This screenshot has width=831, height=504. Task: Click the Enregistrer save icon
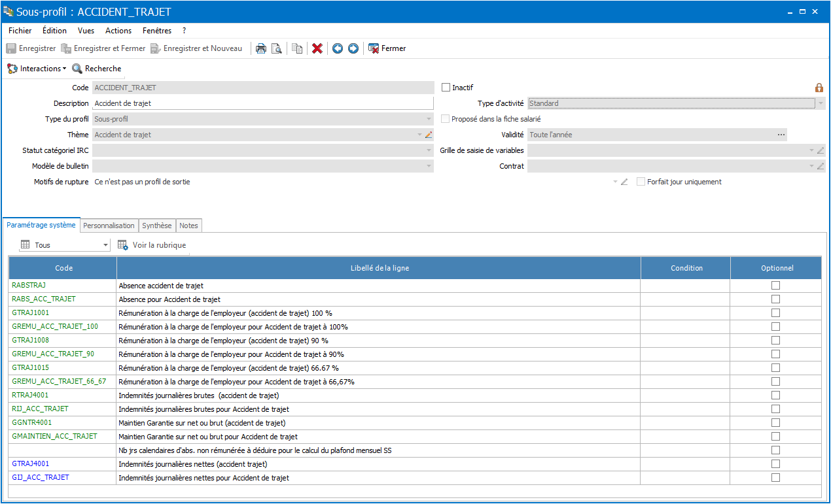[11, 48]
